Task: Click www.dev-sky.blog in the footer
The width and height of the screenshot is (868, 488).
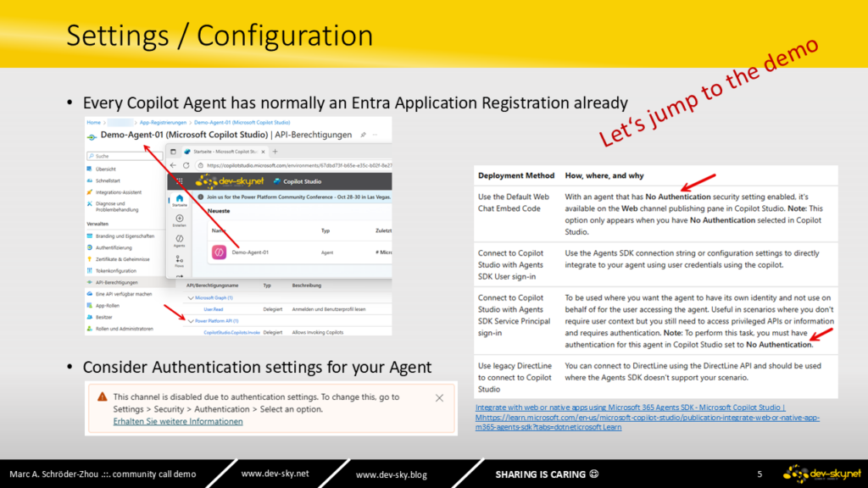Action: coord(392,474)
